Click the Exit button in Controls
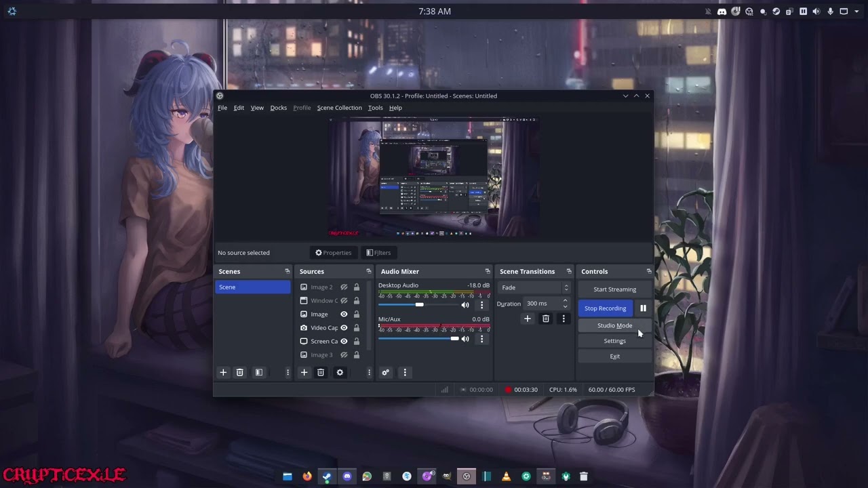868x488 pixels. click(x=614, y=357)
